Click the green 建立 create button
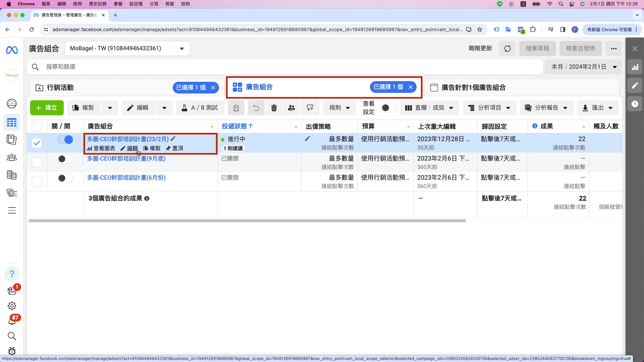Screen dimensions: 644x362 point(47,108)
